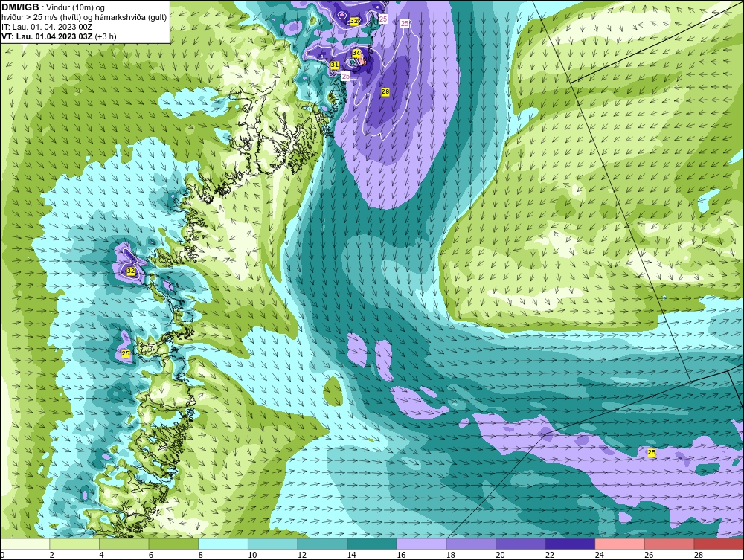Pick the violet 20–22 m/s legend swatch
This screenshot has height=560, width=744.
pyautogui.click(x=521, y=544)
